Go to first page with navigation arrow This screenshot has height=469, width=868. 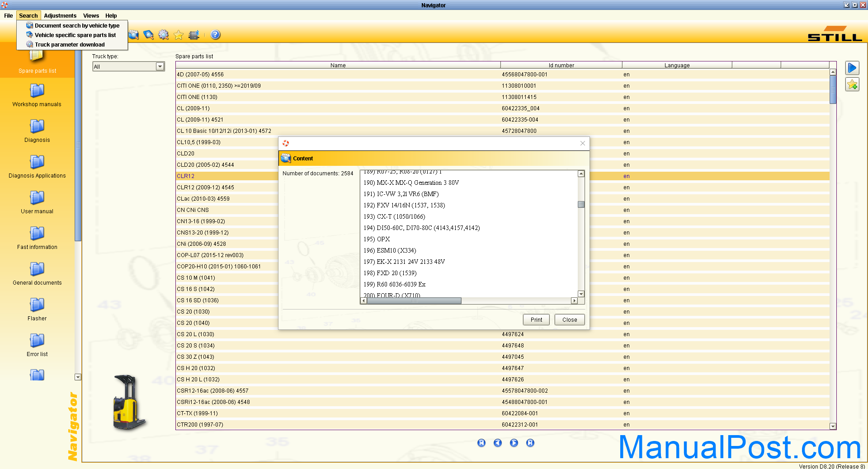481,443
